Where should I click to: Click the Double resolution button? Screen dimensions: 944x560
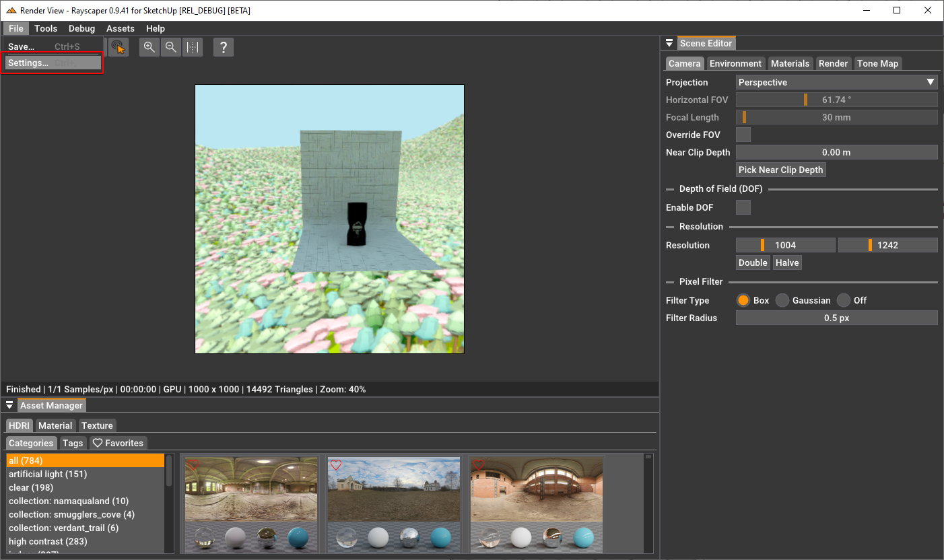[x=753, y=262]
